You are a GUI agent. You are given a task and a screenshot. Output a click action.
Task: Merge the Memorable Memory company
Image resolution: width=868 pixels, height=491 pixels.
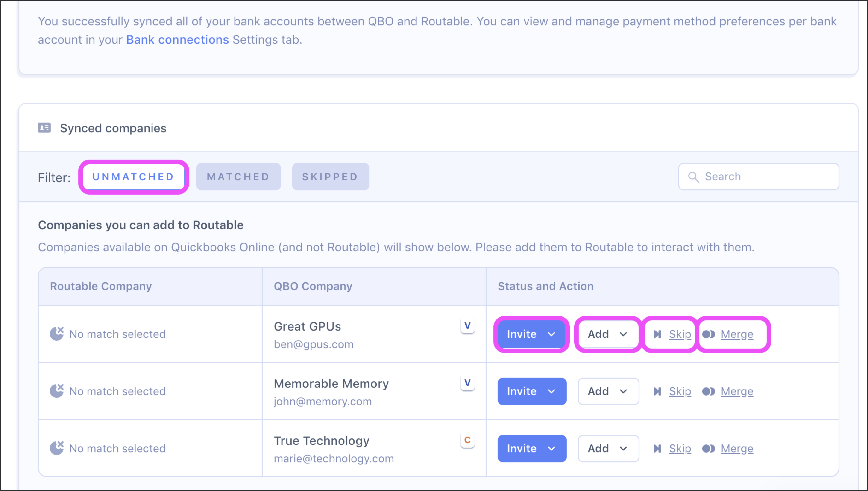click(x=737, y=391)
